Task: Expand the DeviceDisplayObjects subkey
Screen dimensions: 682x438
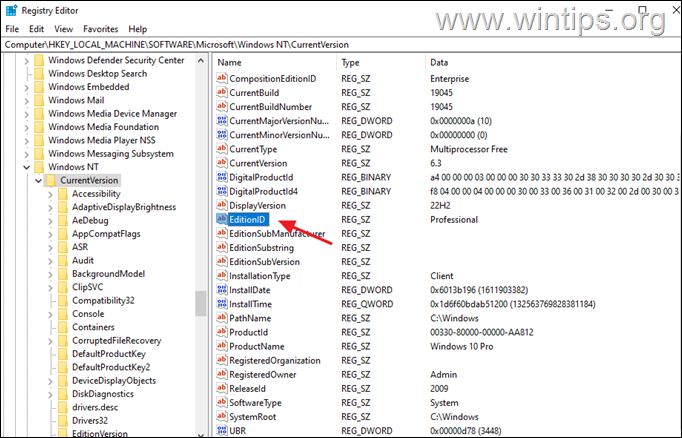Action: pos(50,381)
